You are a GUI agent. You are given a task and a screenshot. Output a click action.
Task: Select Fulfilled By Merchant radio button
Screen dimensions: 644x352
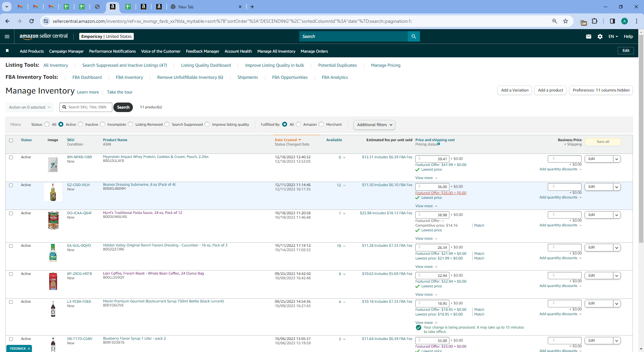[321, 124]
